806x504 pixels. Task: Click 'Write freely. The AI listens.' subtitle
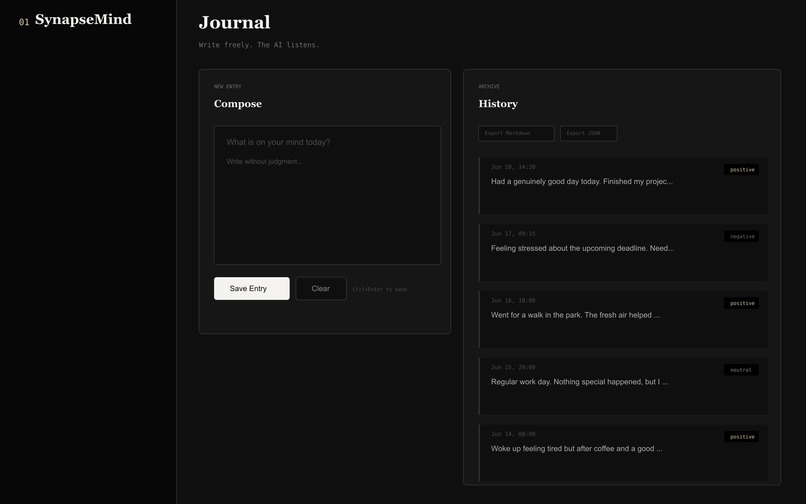(x=259, y=45)
